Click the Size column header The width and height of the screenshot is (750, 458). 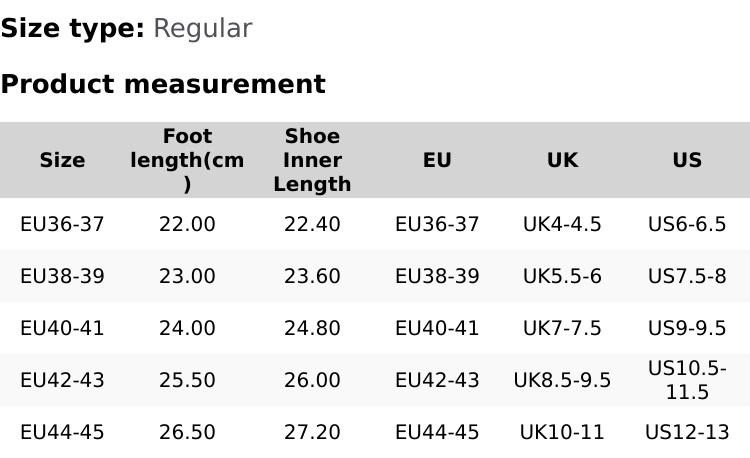pos(62,160)
